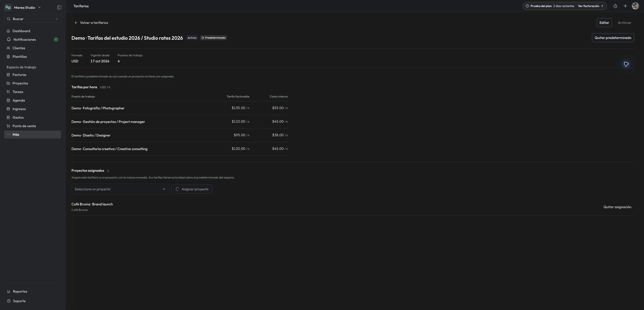Click the Facturas invoice icon
The image size is (644, 310).
tap(8, 75)
